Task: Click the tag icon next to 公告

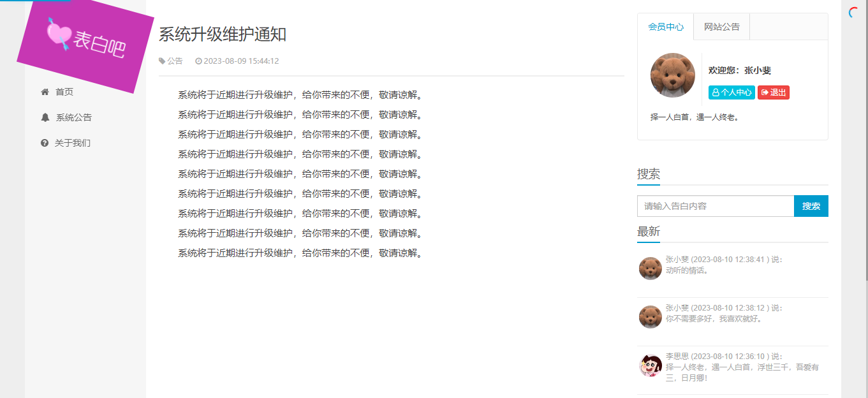Action: tap(162, 61)
